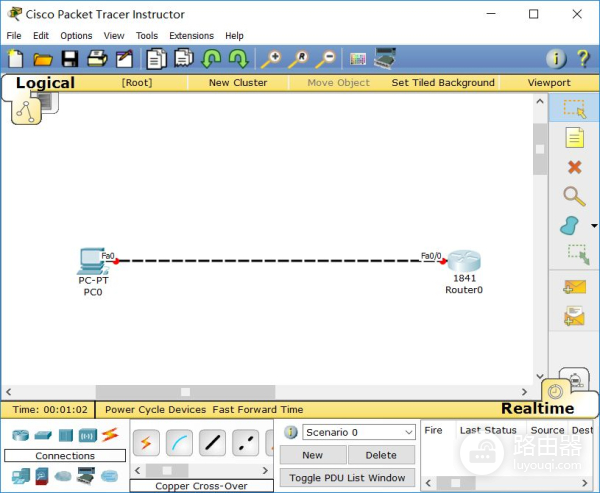
Task: Open the Activity Wizard icon
Action: click(x=125, y=59)
